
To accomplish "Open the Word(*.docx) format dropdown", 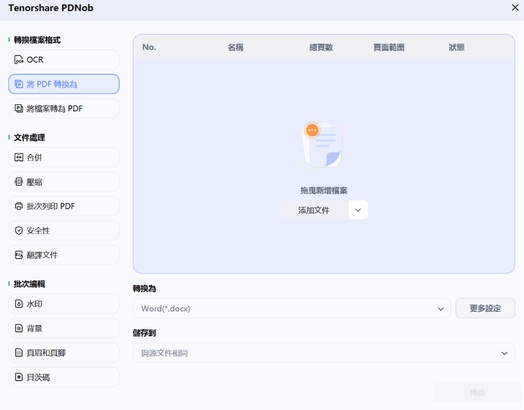I will coord(292,308).
